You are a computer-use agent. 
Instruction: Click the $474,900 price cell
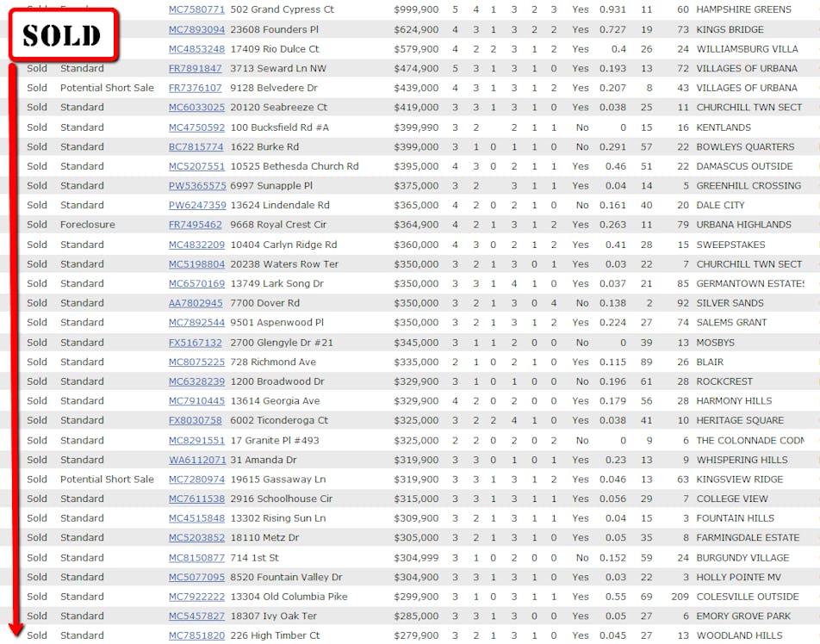click(x=416, y=68)
